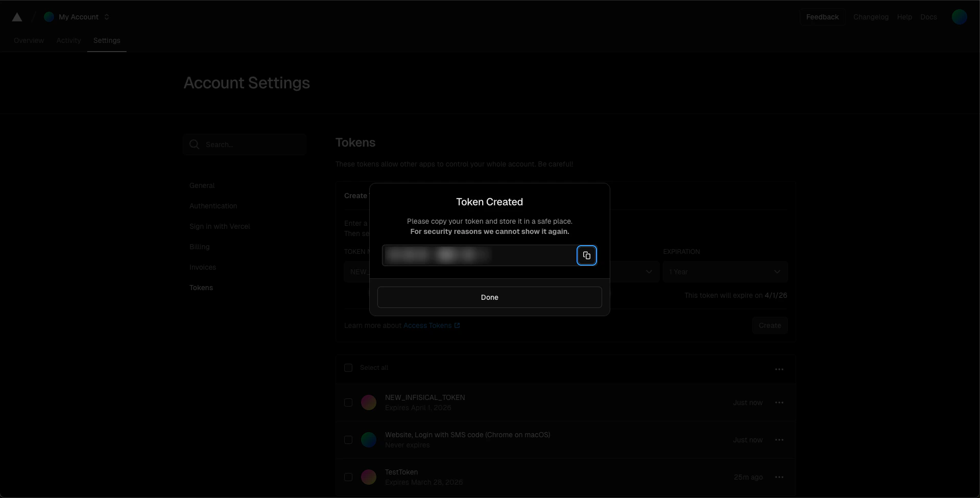This screenshot has height=498, width=980.
Task: Open the Docs link in header
Action: (928, 17)
